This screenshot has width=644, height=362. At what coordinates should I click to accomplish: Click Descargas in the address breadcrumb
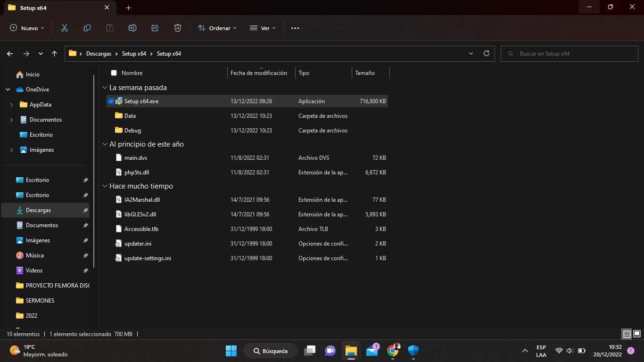99,54
